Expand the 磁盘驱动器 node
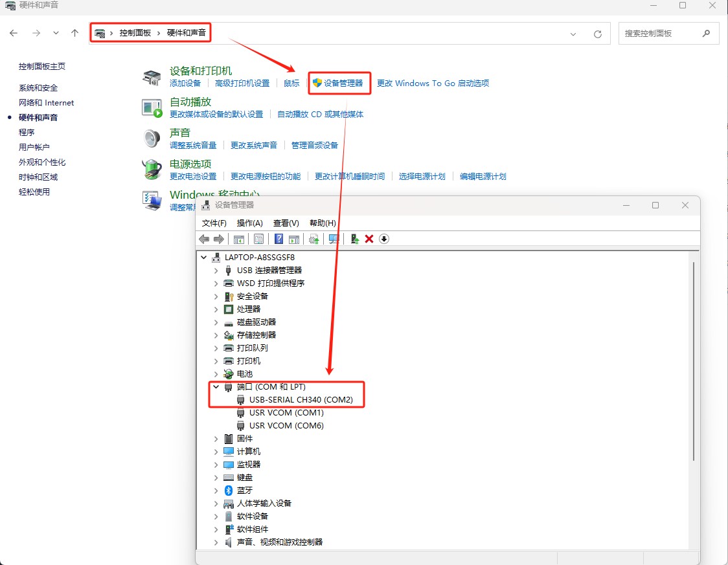 [x=216, y=322]
